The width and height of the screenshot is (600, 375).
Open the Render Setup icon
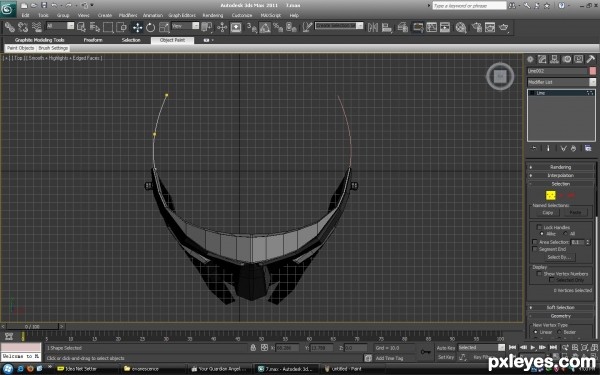(x=476, y=27)
